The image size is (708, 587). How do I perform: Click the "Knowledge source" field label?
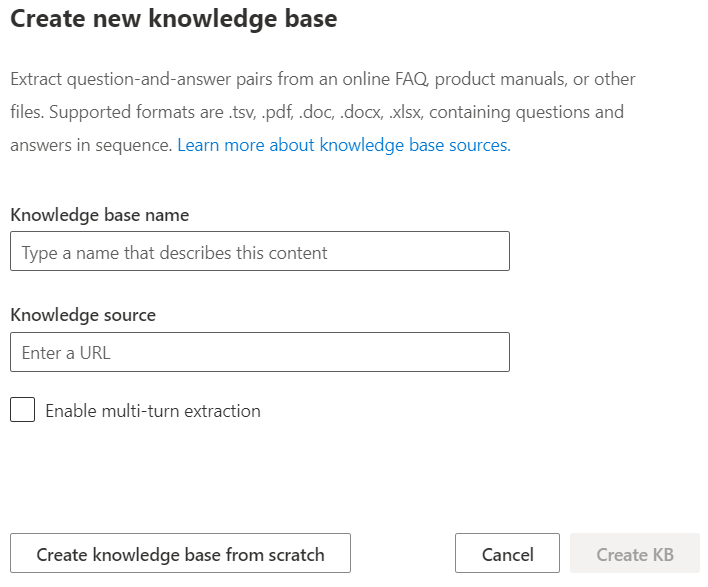[x=83, y=315]
